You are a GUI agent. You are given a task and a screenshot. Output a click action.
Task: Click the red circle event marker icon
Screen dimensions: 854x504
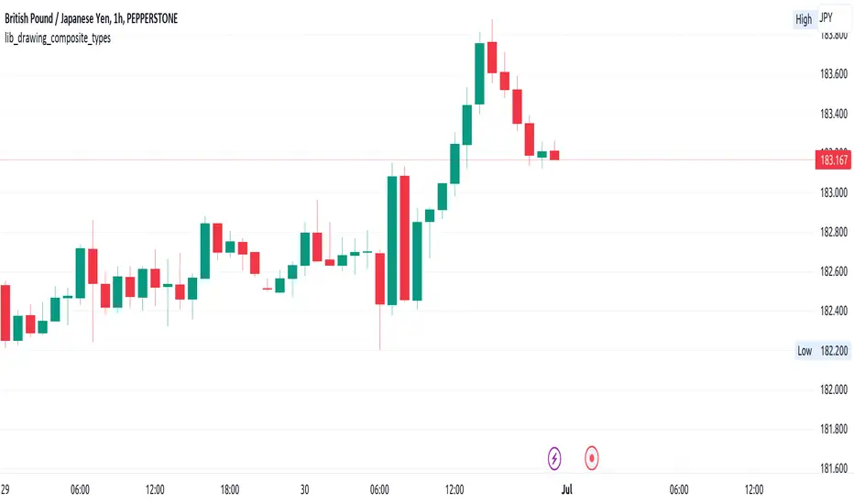592,455
